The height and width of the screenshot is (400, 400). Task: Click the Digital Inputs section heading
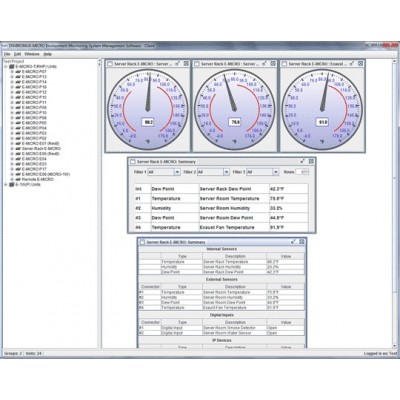[222, 315]
